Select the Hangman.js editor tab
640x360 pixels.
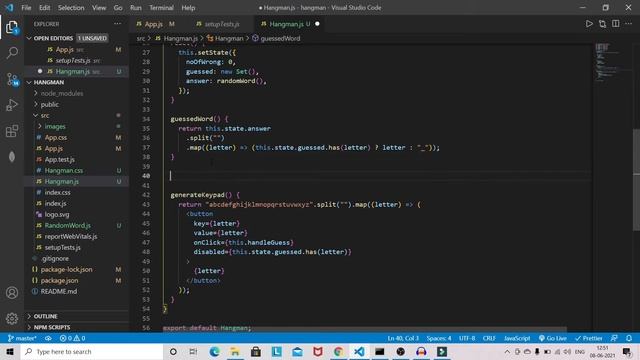pos(289,24)
